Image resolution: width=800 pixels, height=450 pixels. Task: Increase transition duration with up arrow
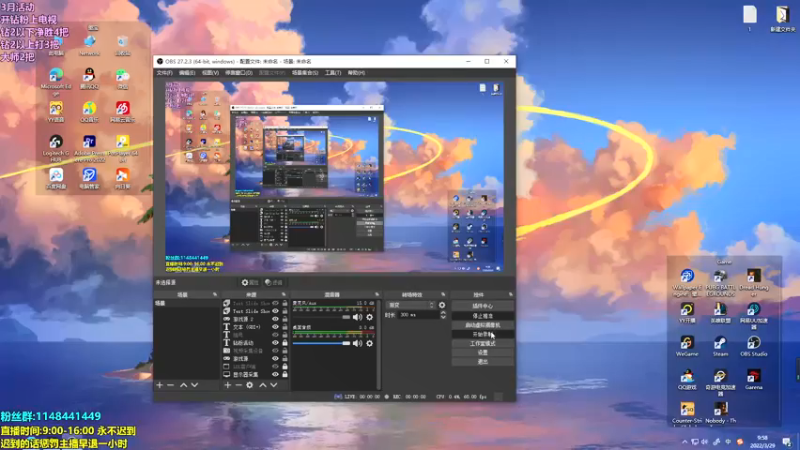pyautogui.click(x=443, y=313)
